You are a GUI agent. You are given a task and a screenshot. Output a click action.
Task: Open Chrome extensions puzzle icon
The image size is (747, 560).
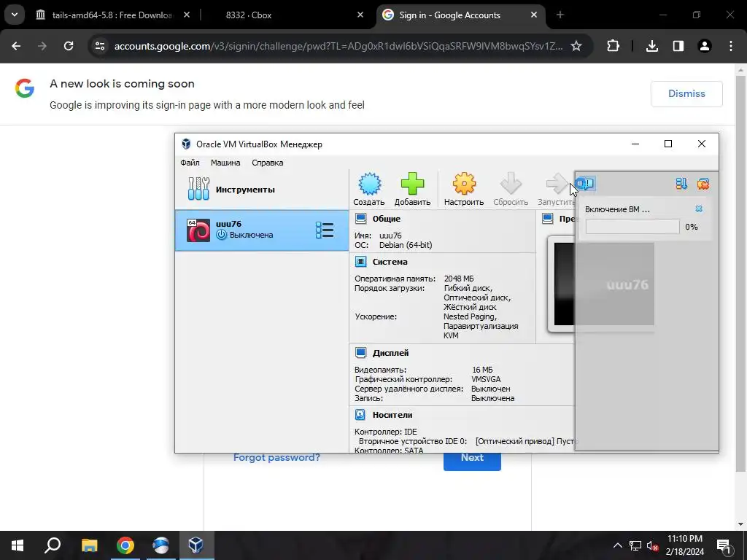pyautogui.click(x=613, y=46)
